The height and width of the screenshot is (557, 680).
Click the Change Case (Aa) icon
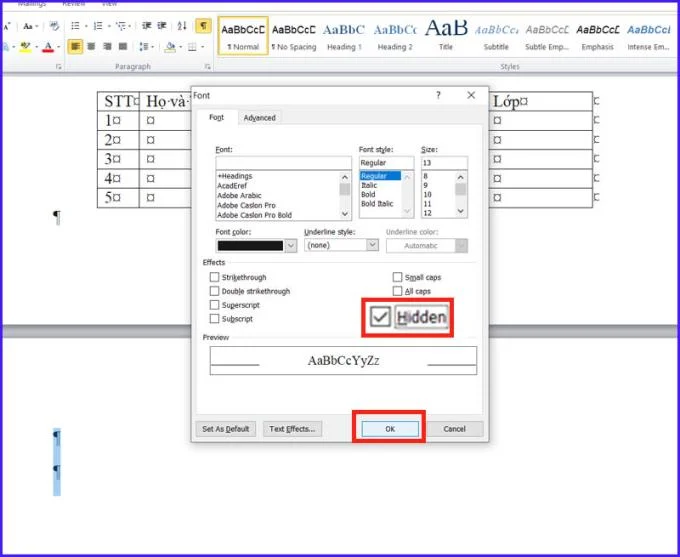click(x=28, y=26)
